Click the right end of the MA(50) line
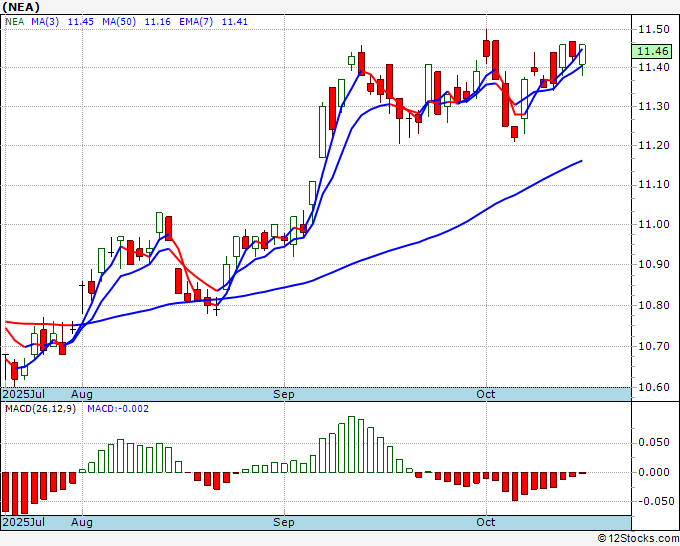The image size is (680, 546). (581, 161)
